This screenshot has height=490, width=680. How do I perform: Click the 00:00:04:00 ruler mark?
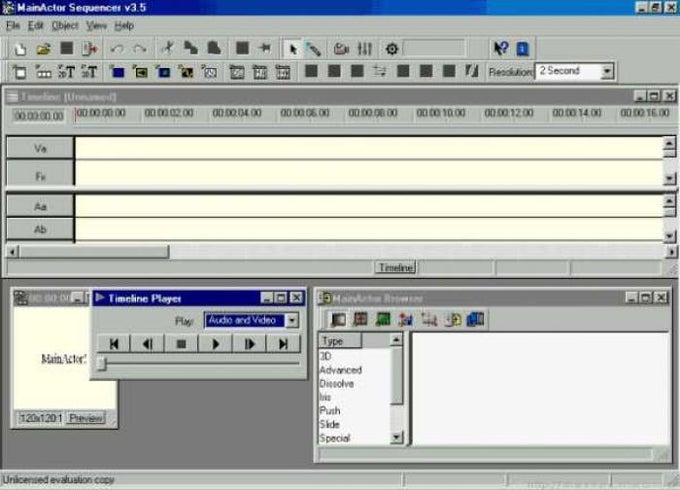[x=237, y=113]
